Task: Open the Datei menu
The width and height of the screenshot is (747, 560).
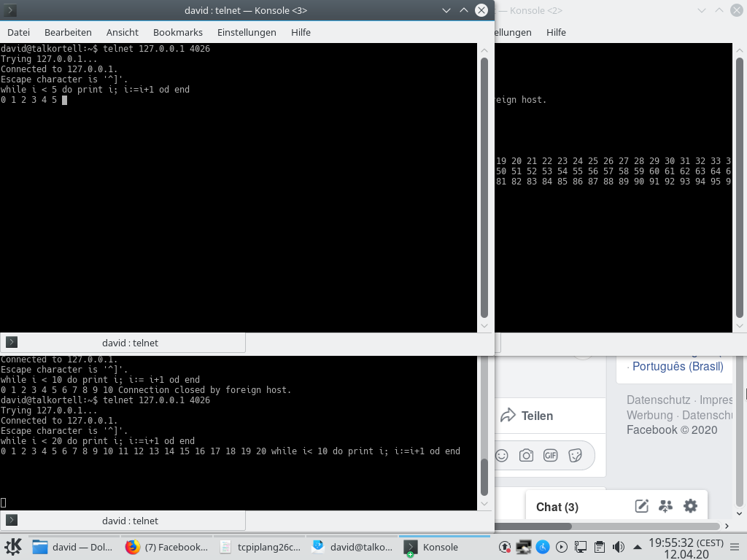Action: tap(18, 32)
